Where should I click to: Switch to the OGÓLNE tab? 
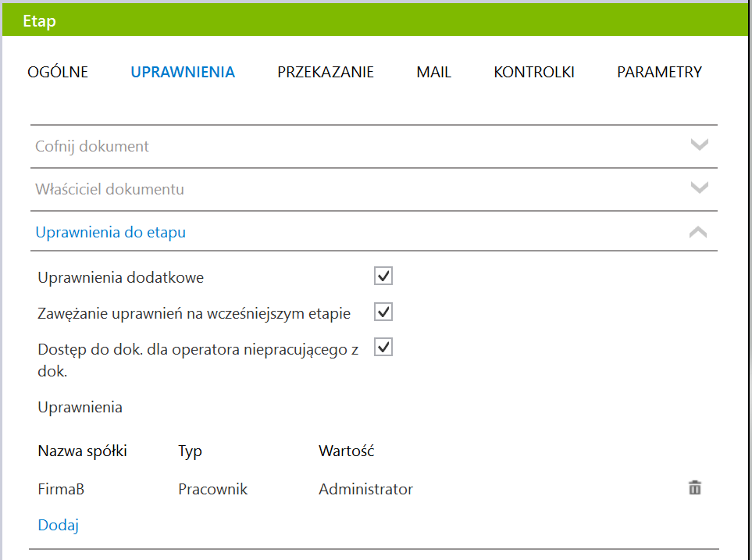pos(58,72)
